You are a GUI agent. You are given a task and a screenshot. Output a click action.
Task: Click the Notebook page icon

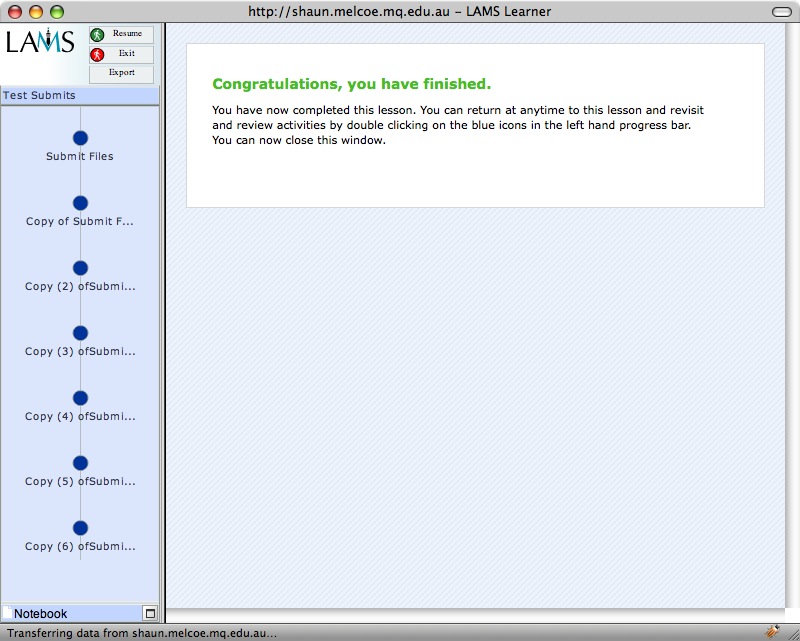click(x=8, y=613)
